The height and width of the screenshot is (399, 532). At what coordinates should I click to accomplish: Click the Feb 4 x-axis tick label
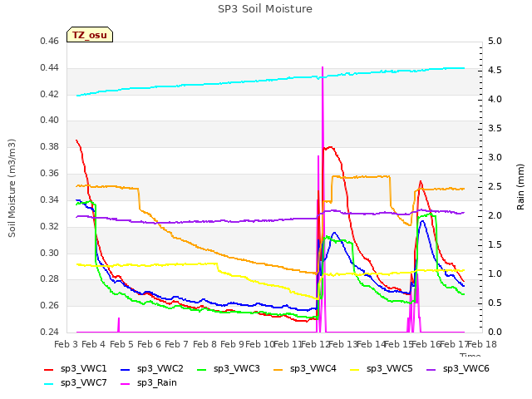coord(94,345)
